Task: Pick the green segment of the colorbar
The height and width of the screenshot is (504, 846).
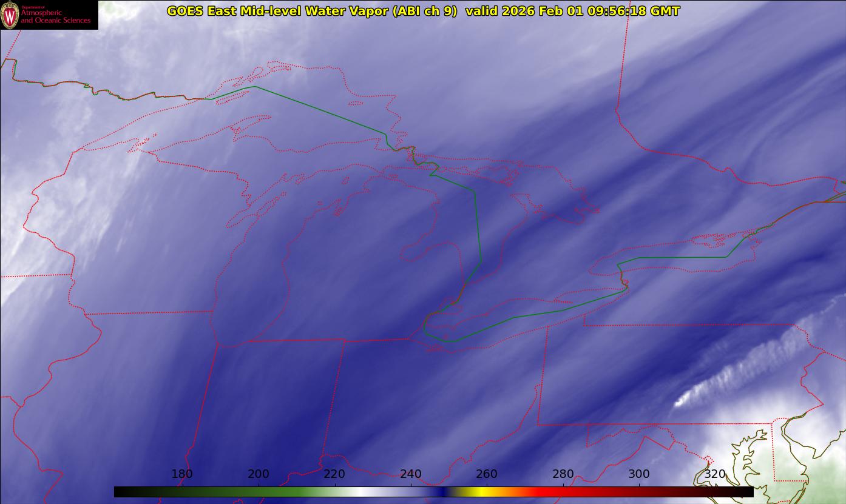Action: [273, 492]
